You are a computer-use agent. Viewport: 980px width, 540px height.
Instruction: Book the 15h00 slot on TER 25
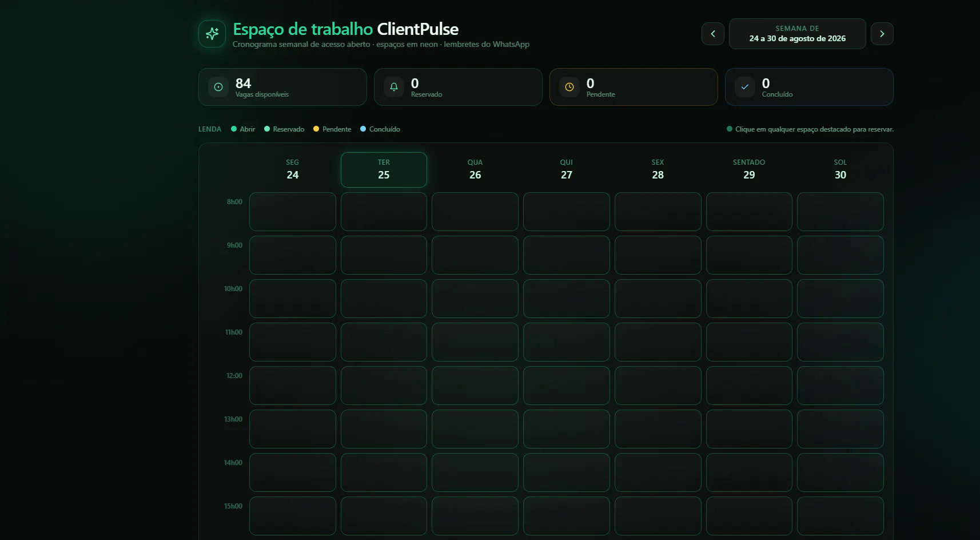tap(384, 516)
